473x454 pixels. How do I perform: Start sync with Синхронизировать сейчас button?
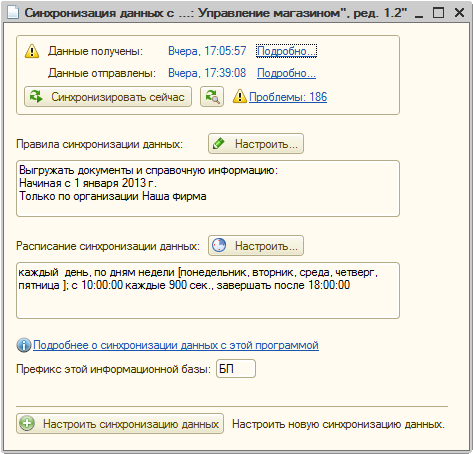click(108, 97)
